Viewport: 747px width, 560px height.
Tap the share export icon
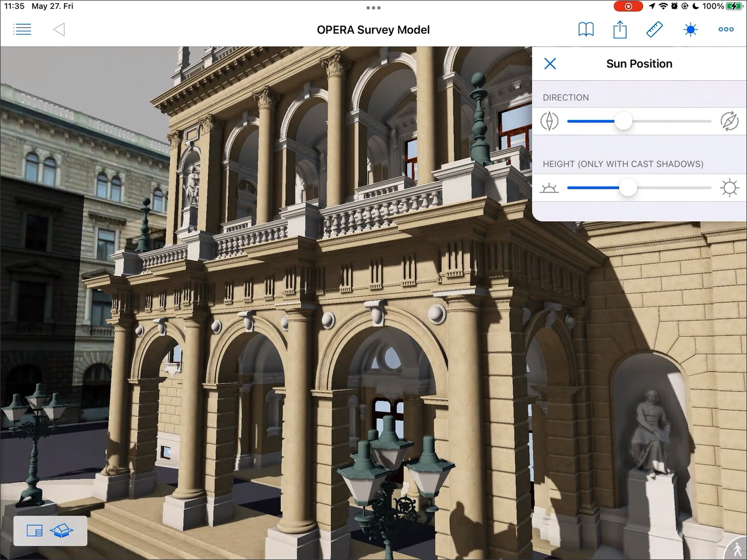coord(620,30)
